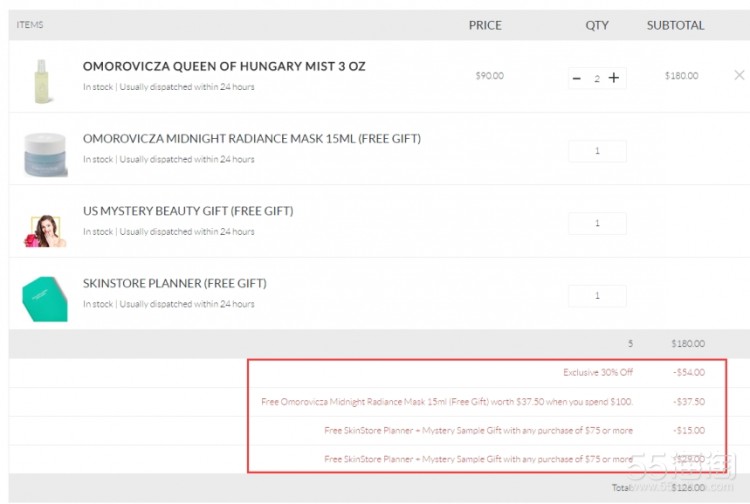Remove Queen of Hungary Mist from cart
This screenshot has height=504, width=750.
click(739, 75)
